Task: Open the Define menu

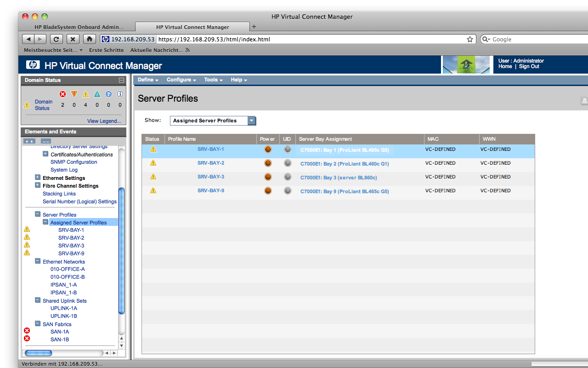Action: 148,80
